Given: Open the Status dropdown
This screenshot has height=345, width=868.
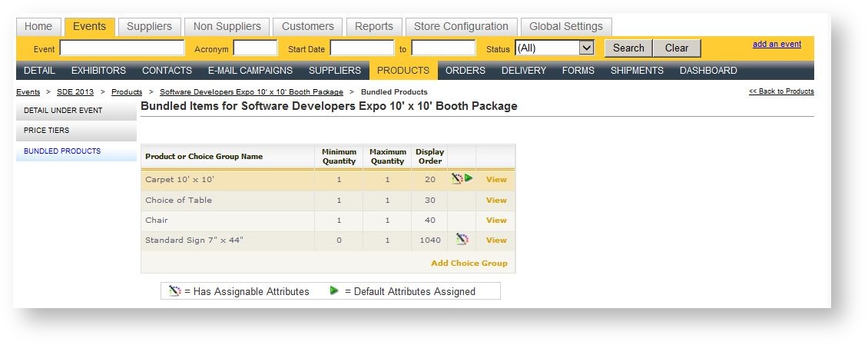Looking at the screenshot, I should [x=554, y=48].
